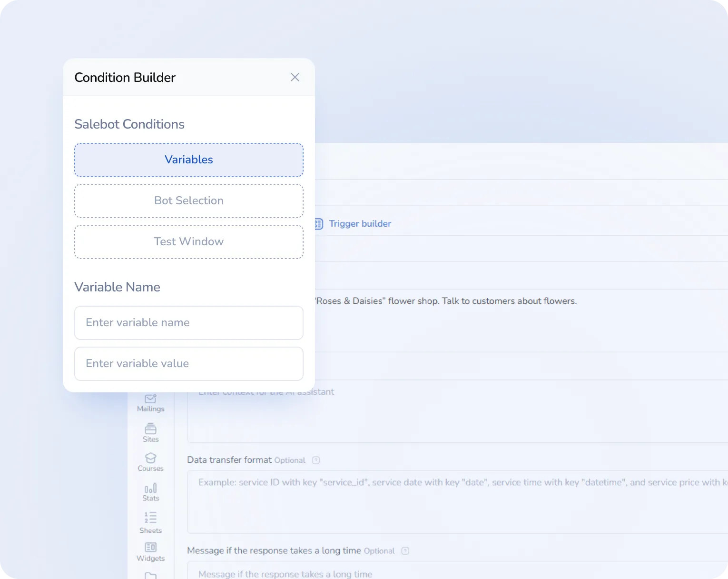Select the Variables condition option
728x579 pixels.
coord(189,160)
